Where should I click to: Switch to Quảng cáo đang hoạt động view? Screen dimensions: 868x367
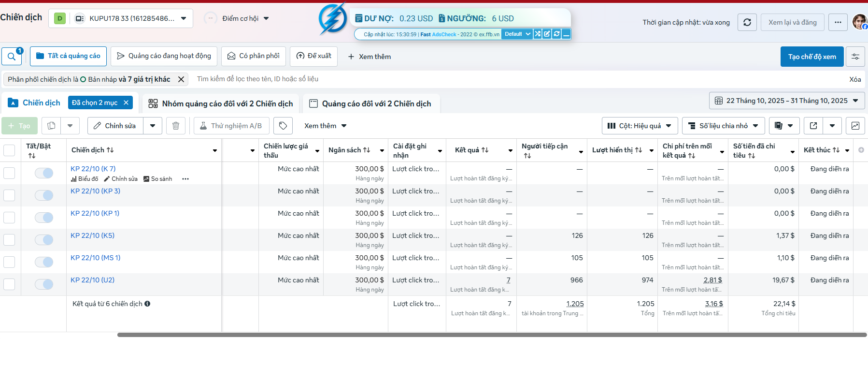point(164,56)
